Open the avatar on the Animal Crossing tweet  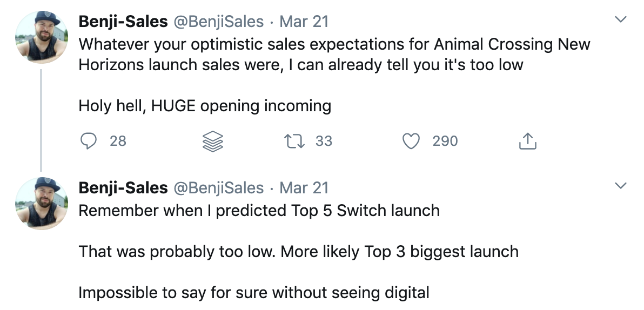tap(42, 37)
